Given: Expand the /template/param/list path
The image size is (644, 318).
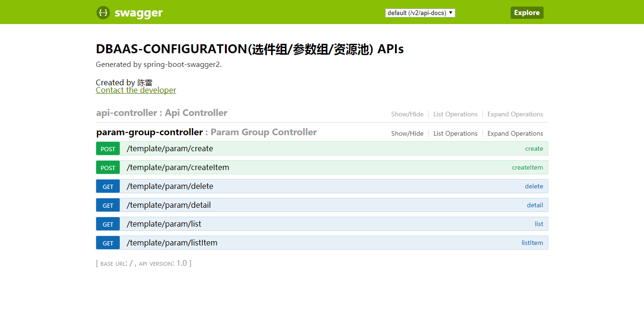Looking at the screenshot, I should click(x=164, y=224).
